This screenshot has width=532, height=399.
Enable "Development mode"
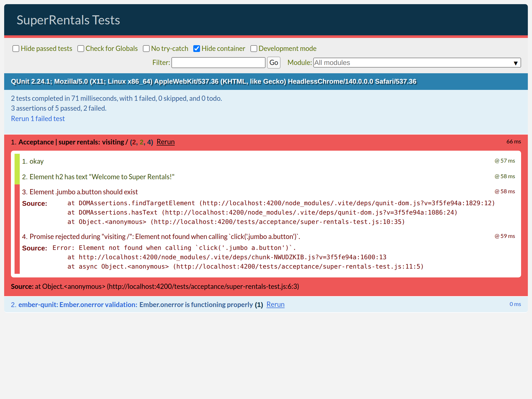click(x=254, y=49)
